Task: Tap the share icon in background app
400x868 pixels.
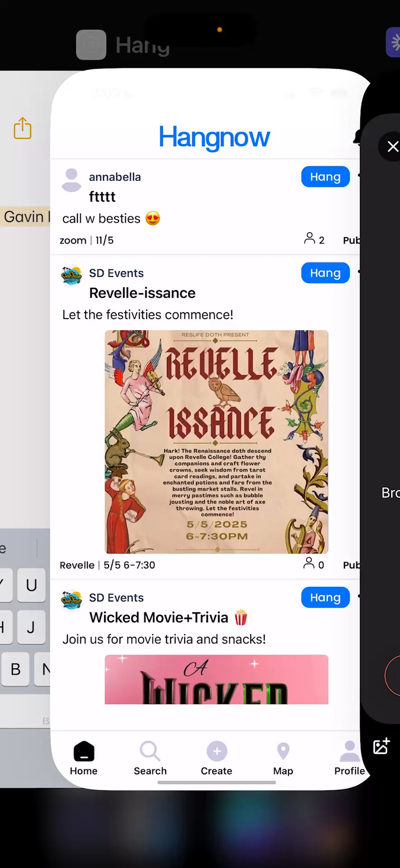Action: pyautogui.click(x=23, y=128)
